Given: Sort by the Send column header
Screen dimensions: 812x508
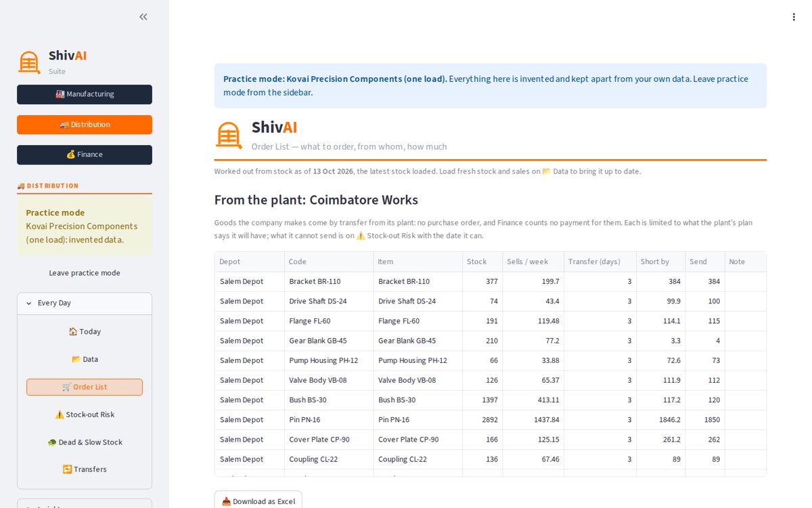Looking at the screenshot, I should (x=705, y=261).
